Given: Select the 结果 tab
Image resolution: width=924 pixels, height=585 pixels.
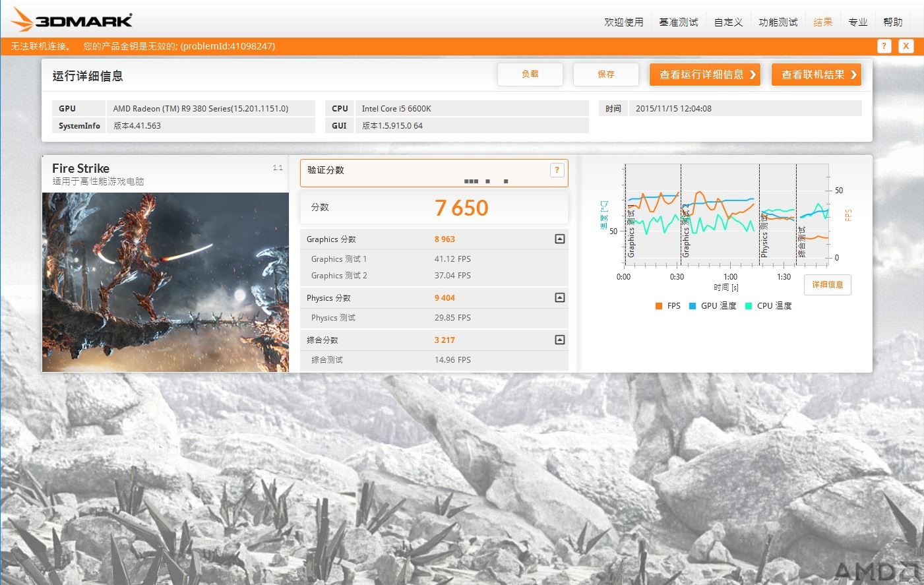Looking at the screenshot, I should tap(822, 22).
